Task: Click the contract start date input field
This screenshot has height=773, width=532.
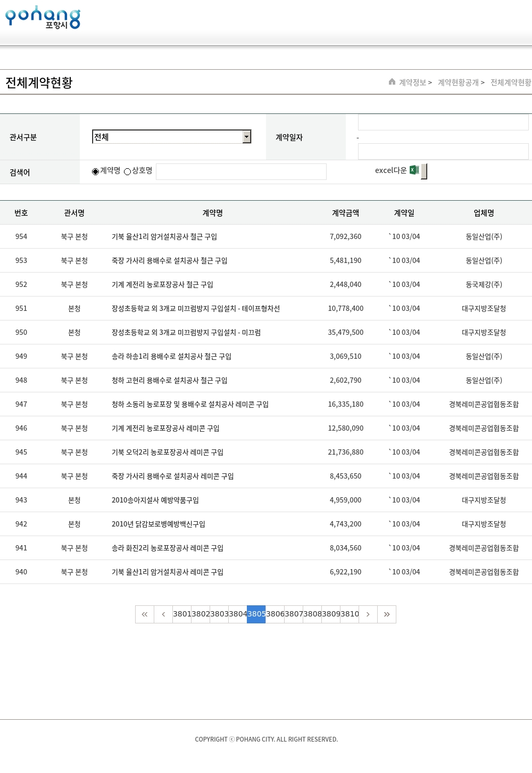Action: (443, 122)
